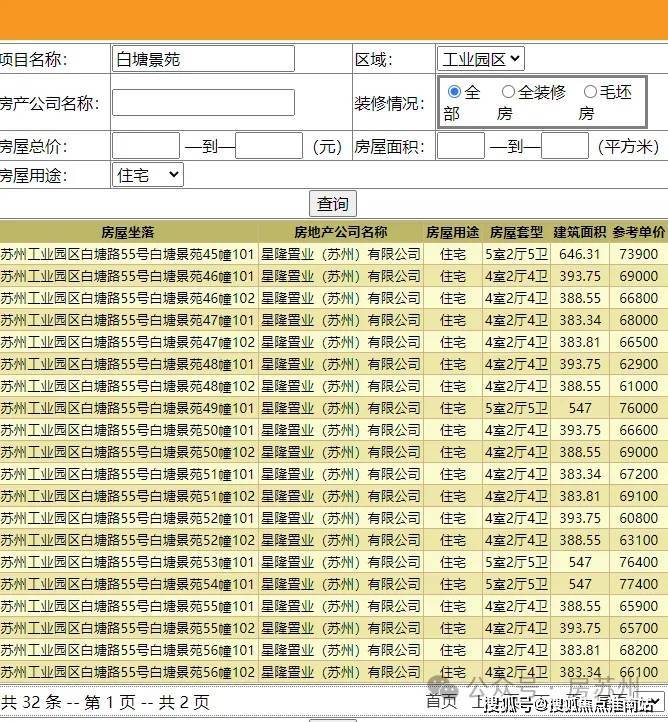Select the address row 白塘景苑48幢102

coord(128,386)
